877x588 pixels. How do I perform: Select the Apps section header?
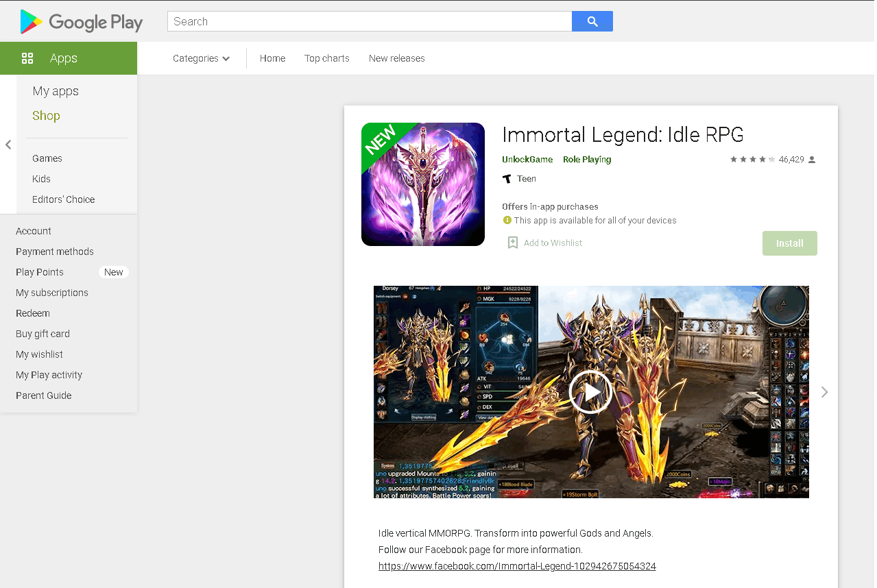tap(69, 58)
